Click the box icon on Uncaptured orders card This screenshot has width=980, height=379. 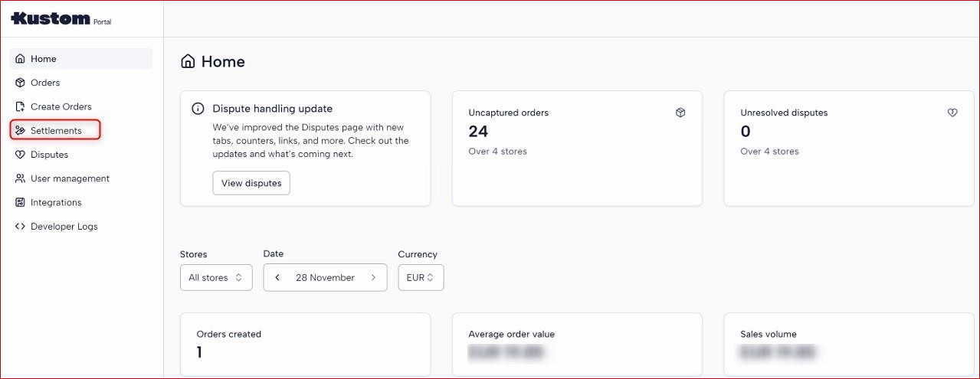680,113
